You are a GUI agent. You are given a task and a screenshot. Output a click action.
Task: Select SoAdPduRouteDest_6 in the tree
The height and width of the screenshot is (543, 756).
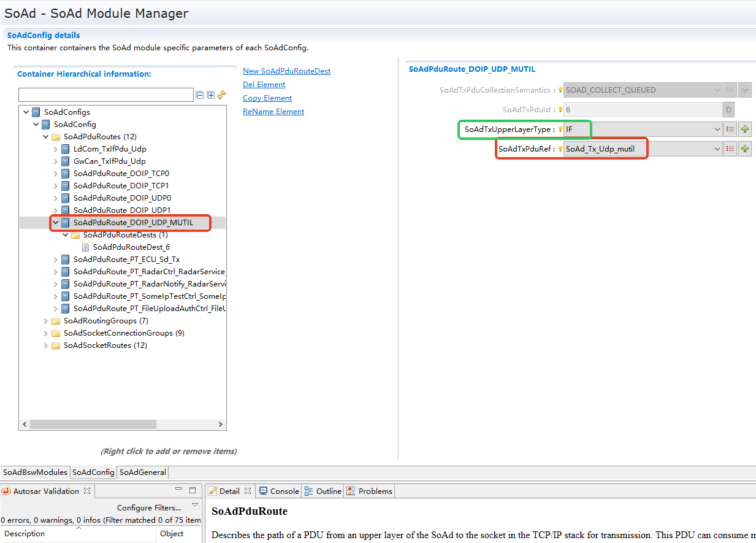click(131, 247)
